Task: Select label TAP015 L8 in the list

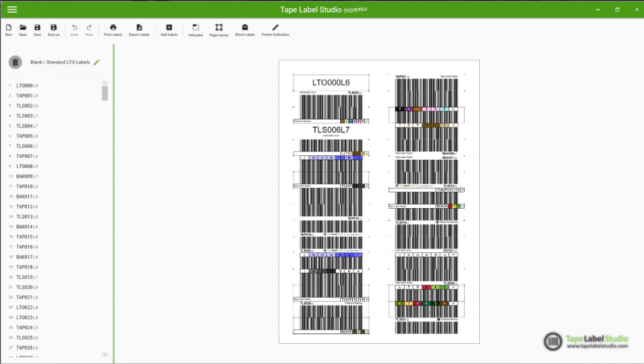Action: 27,237
